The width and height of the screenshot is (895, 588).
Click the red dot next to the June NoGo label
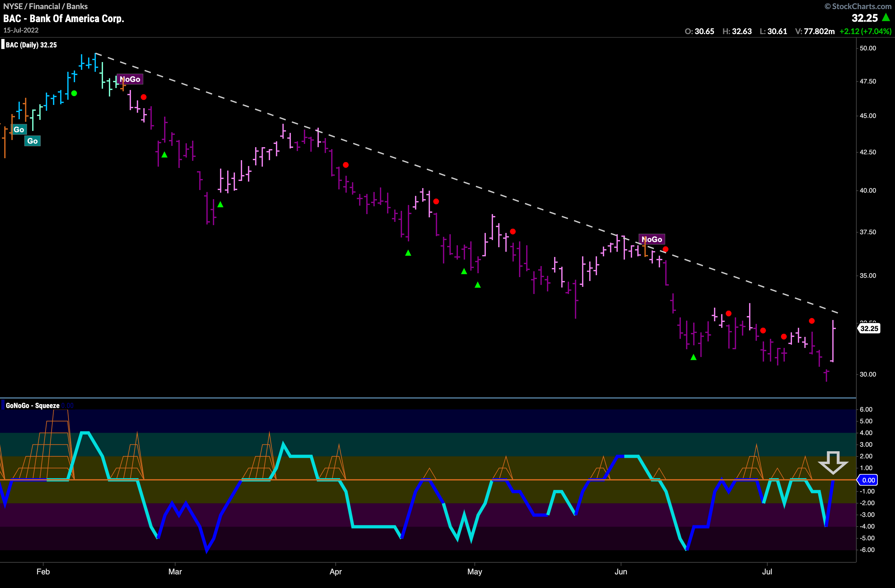point(666,249)
